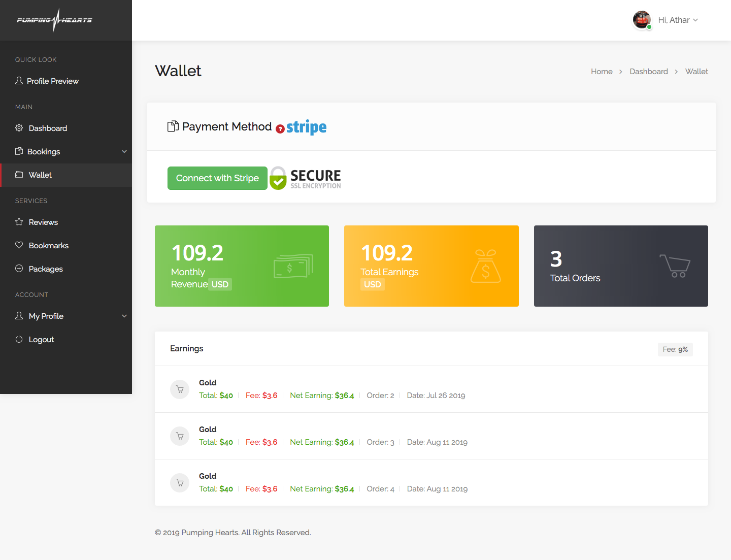Click the red question-mark help icon

coord(280,129)
